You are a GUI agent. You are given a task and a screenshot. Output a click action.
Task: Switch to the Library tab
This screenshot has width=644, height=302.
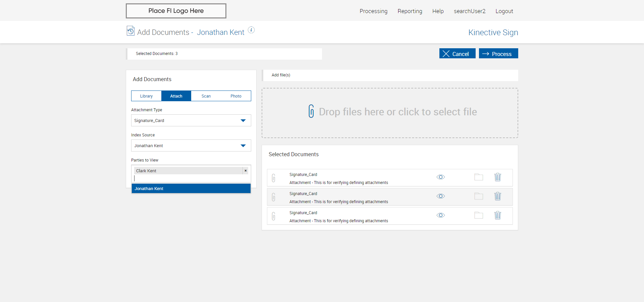coord(146,96)
